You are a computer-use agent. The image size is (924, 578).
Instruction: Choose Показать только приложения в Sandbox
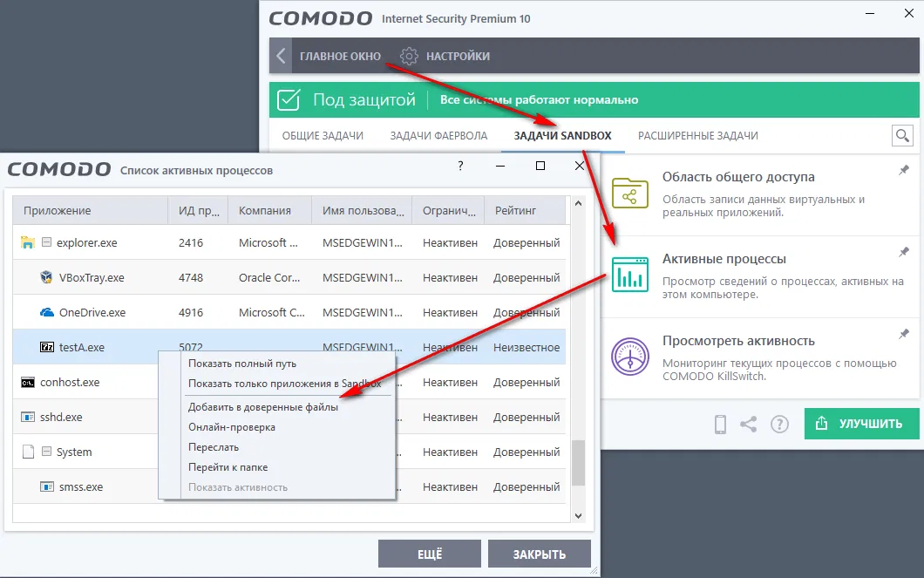(x=285, y=384)
